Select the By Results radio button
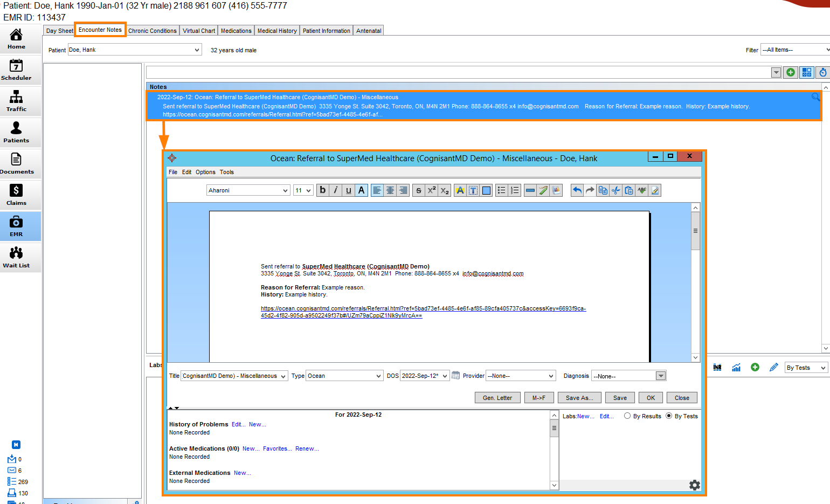 coord(627,416)
